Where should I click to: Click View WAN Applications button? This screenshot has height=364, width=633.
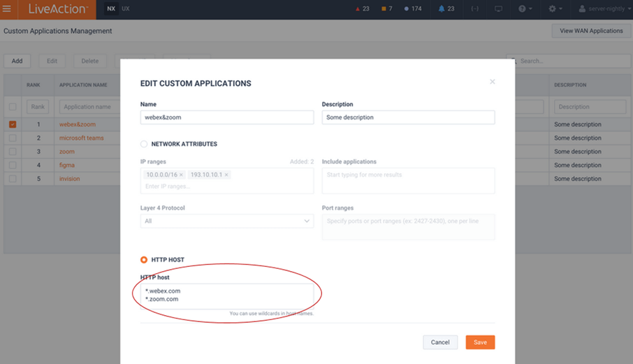tap(591, 31)
